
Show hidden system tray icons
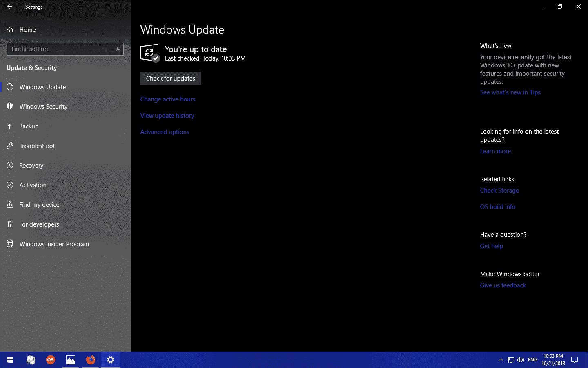coord(501,360)
